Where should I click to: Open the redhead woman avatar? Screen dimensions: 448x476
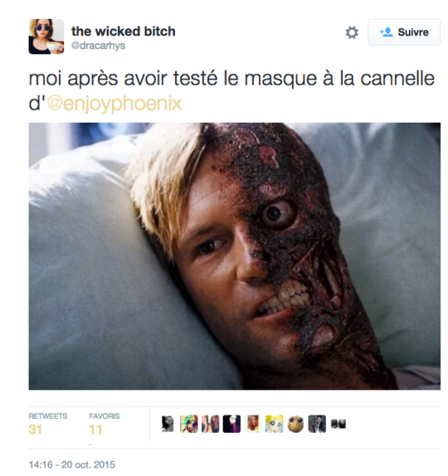coord(253,424)
